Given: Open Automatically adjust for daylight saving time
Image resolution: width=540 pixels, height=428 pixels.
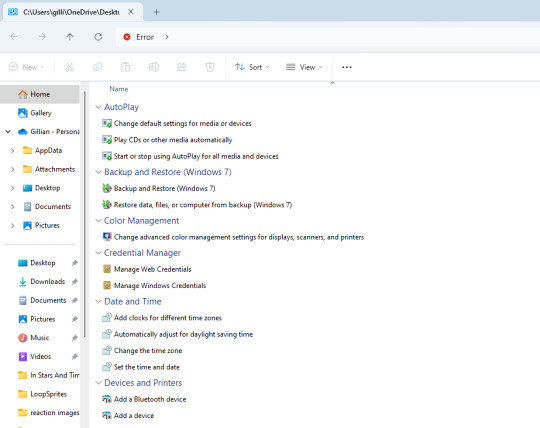Looking at the screenshot, I should (177, 334).
